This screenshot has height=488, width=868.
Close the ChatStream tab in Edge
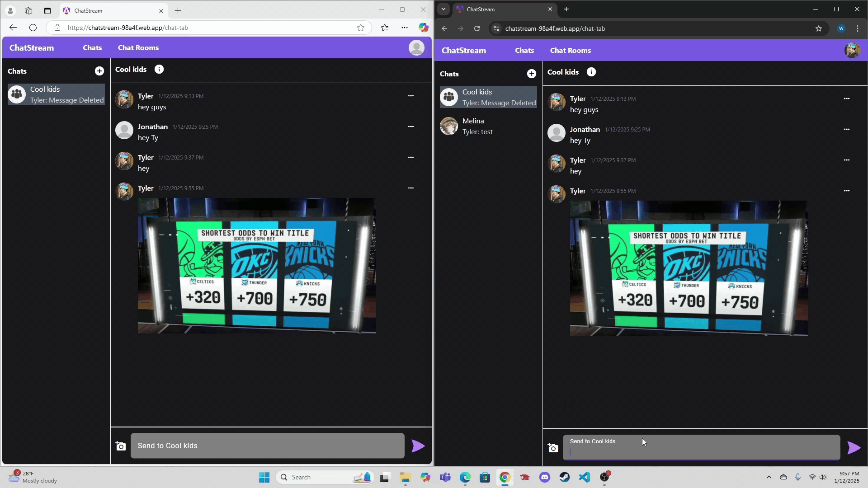pos(161,11)
